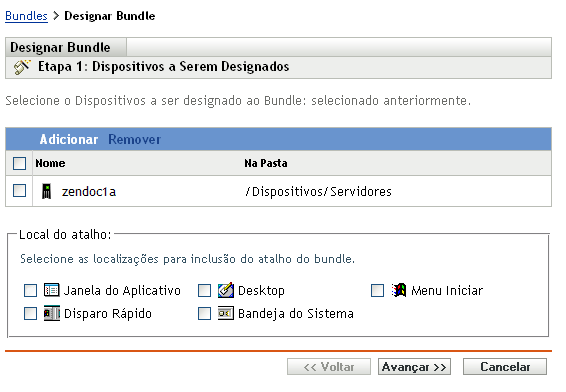Click the Janela do Aplicativo window icon
Viewport: 566px width, 392px height.
(x=52, y=290)
